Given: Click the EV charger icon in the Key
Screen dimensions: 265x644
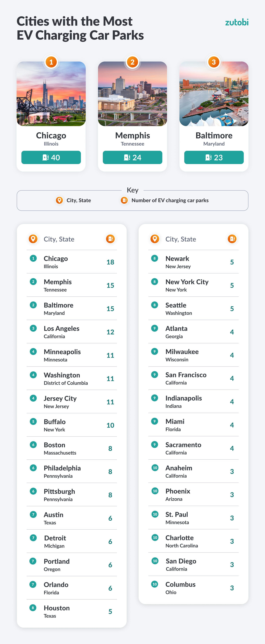Looking at the screenshot, I should coord(124,200).
